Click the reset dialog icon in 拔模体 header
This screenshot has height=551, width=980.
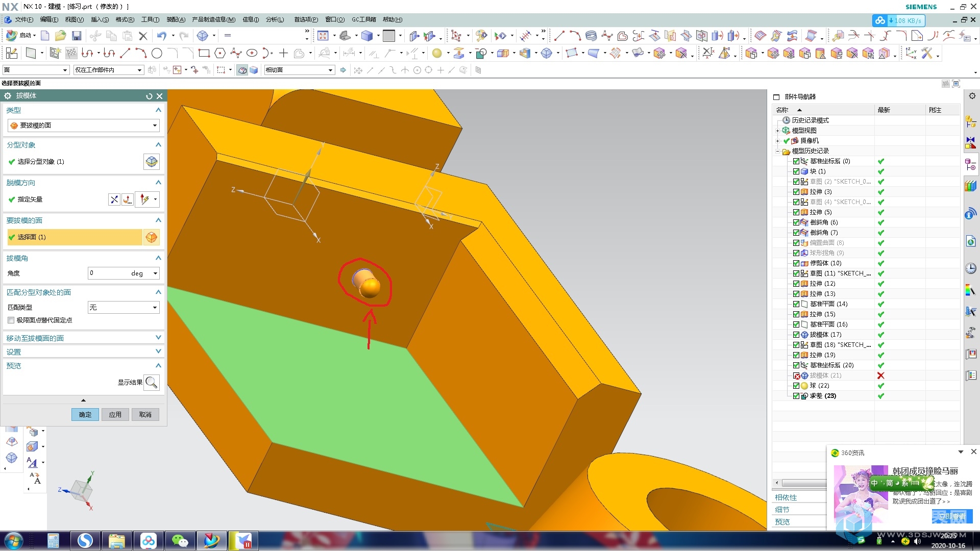(x=149, y=96)
